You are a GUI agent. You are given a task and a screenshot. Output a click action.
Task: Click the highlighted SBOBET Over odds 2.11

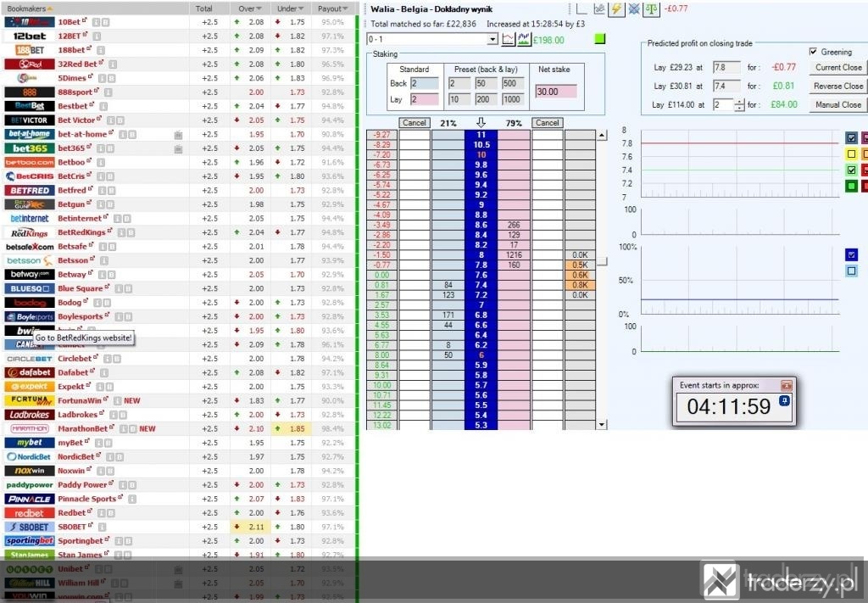pyautogui.click(x=250, y=528)
